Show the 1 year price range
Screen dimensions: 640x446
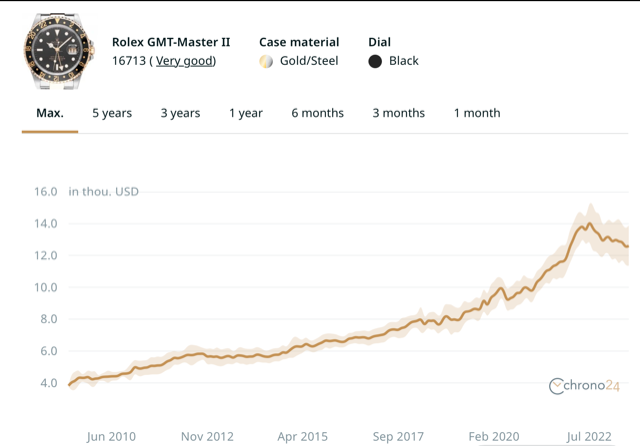click(246, 113)
